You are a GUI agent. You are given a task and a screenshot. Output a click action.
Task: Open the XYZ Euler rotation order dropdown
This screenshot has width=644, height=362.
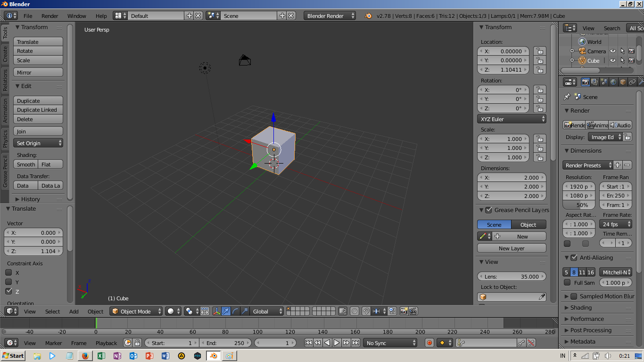coord(512,119)
